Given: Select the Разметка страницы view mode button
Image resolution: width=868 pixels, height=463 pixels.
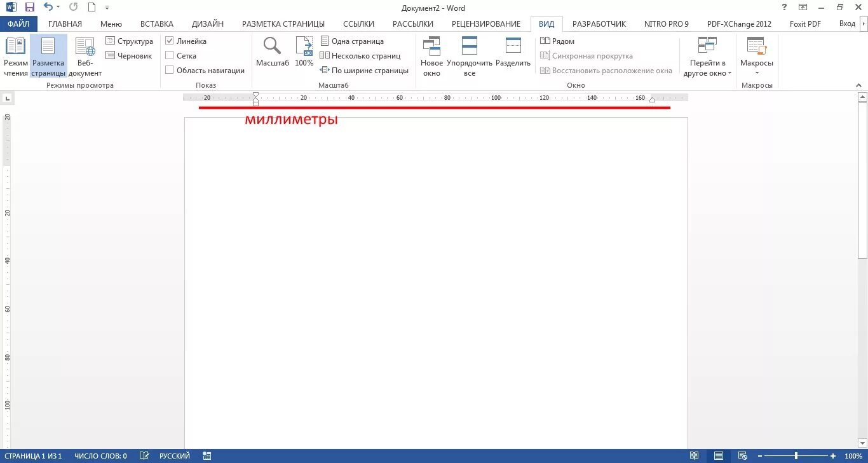Looking at the screenshot, I should [x=48, y=57].
